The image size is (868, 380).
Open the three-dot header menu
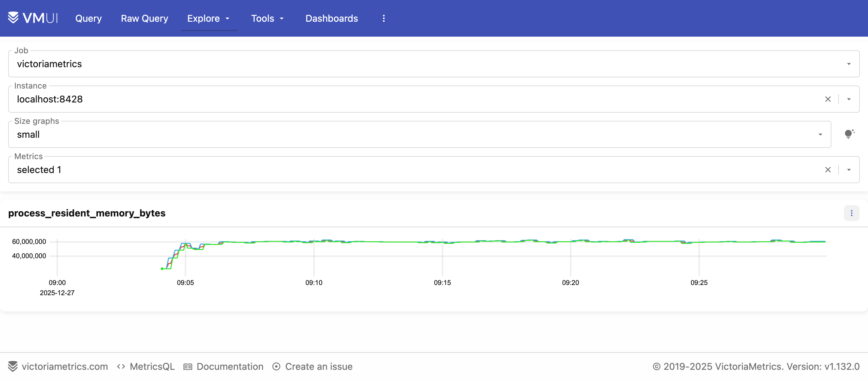pos(383,18)
